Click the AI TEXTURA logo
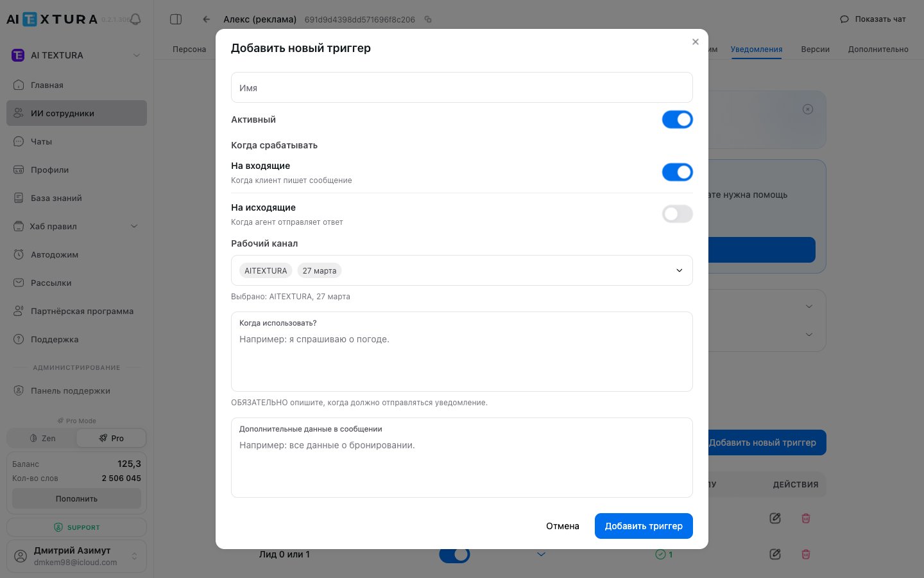Viewport: 924px width, 578px height. pos(52,19)
